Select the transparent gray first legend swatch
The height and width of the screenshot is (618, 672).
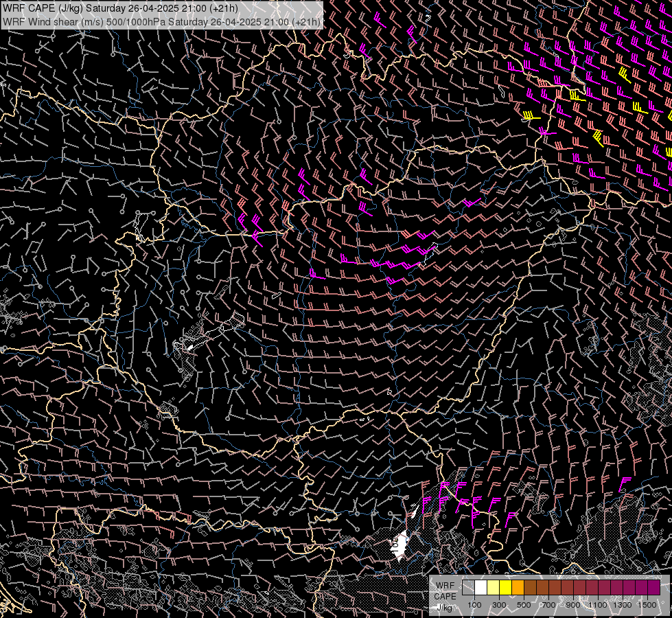(468, 587)
